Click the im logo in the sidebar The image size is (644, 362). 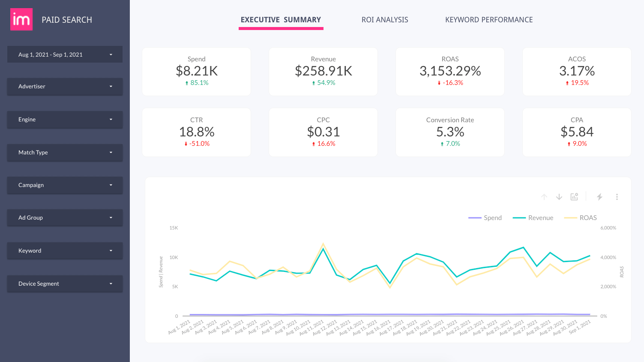point(21,19)
